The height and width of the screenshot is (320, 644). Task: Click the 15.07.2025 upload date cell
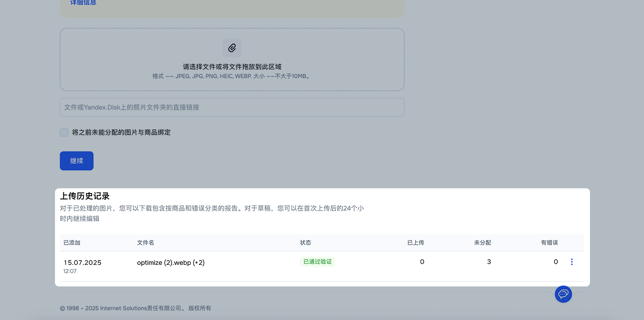point(83,262)
